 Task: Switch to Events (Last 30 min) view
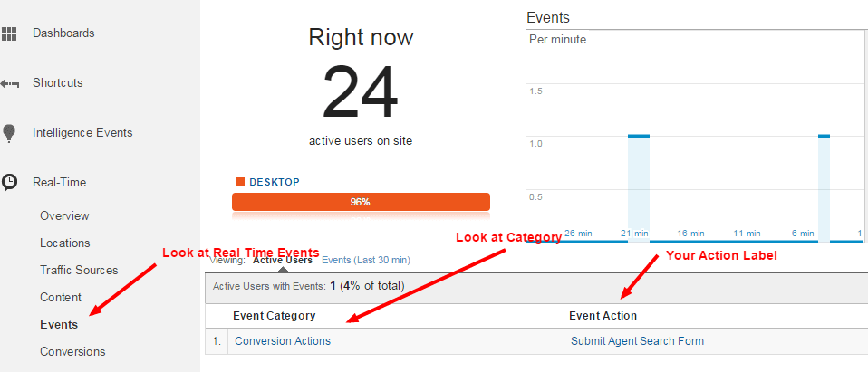pos(366,260)
